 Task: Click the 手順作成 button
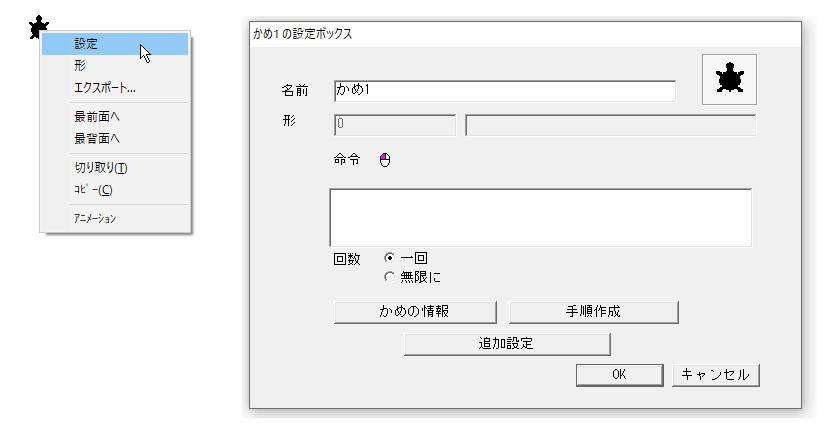[x=593, y=312]
